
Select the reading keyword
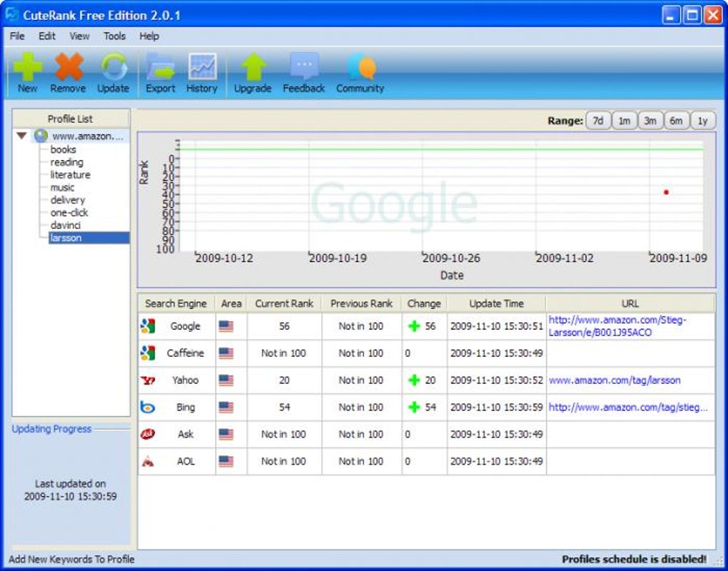click(67, 162)
